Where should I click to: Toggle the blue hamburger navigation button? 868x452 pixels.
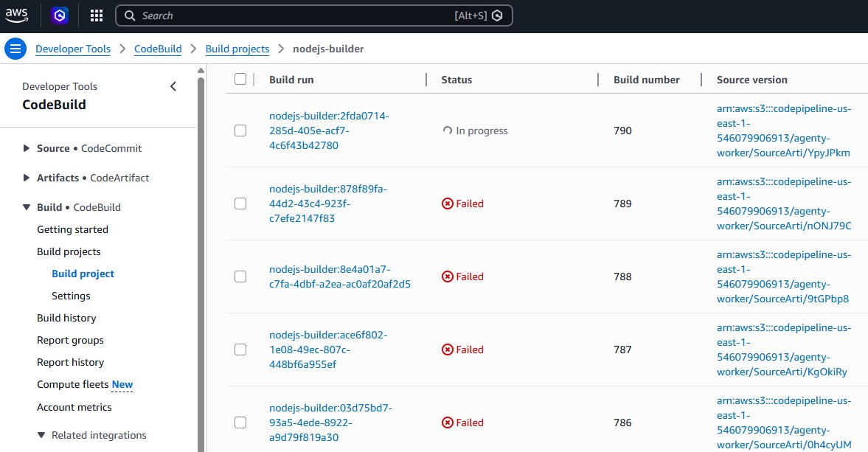(x=15, y=49)
